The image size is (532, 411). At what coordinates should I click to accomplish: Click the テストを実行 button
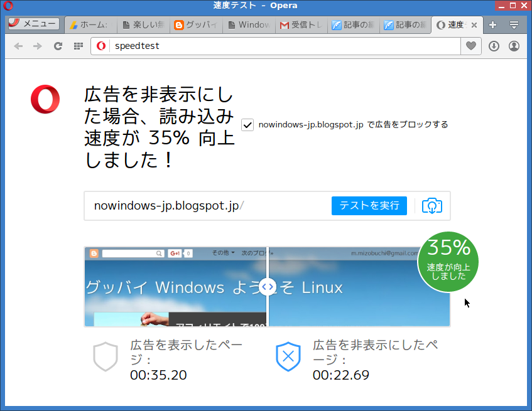coord(369,206)
